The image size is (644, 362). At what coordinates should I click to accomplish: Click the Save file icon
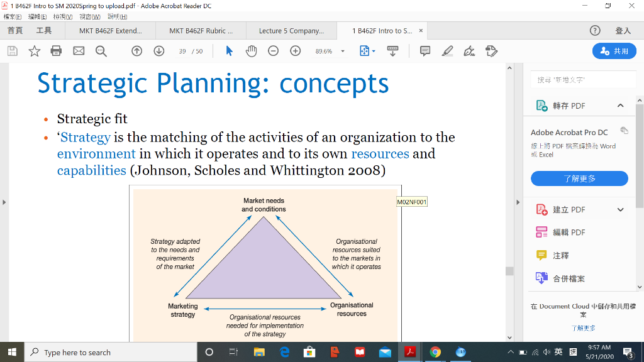[13, 51]
